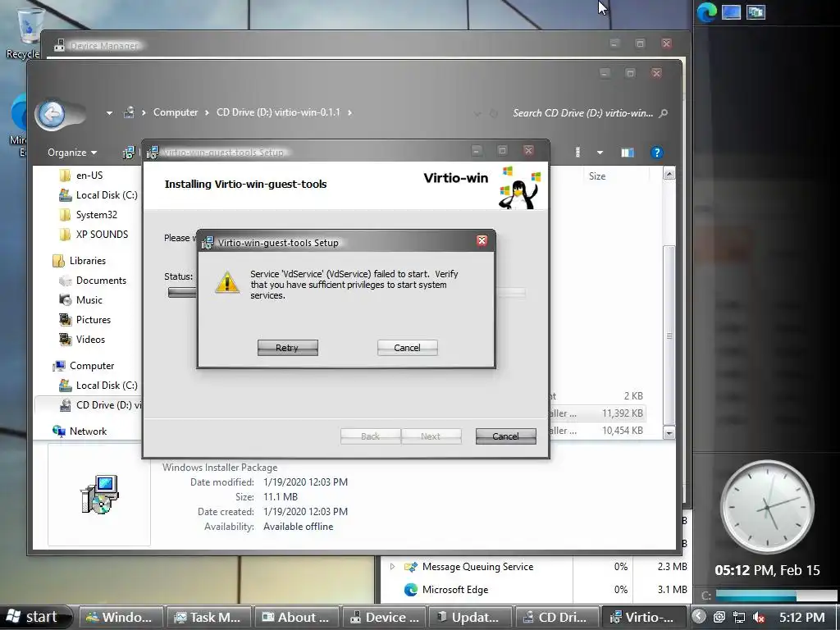The height and width of the screenshot is (630, 840).
Task: Click the Explorer back arrow button
Action: (52, 114)
